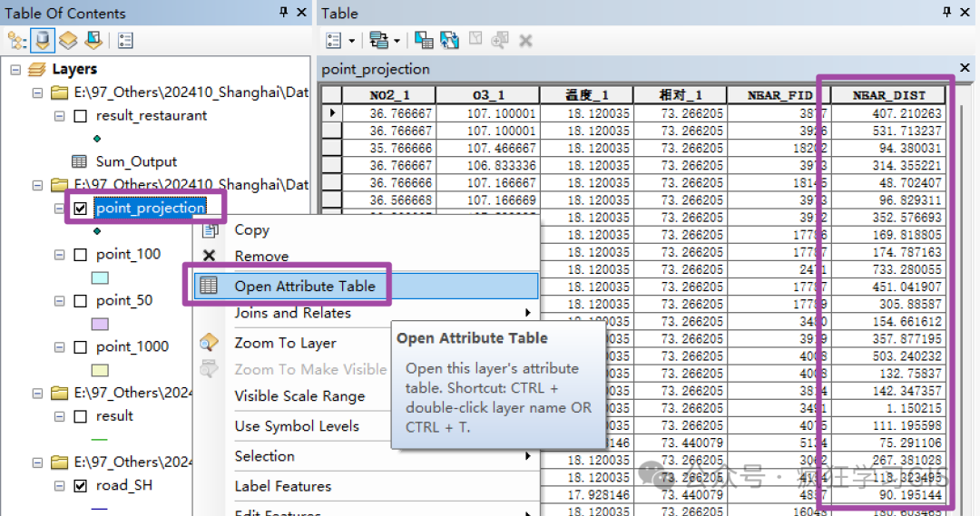
Task: Click the Copy icon in context menu
Action: 210,230
